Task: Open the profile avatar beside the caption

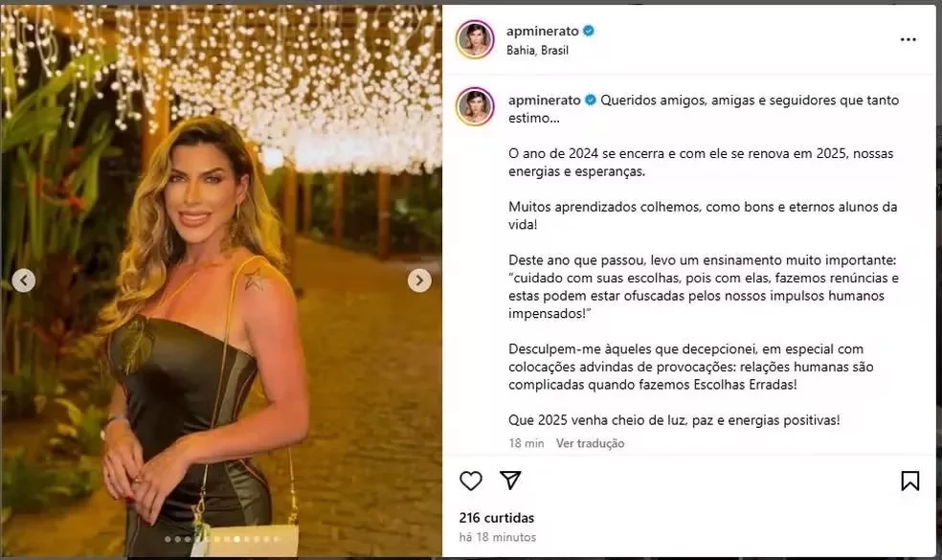Action: 475,106
